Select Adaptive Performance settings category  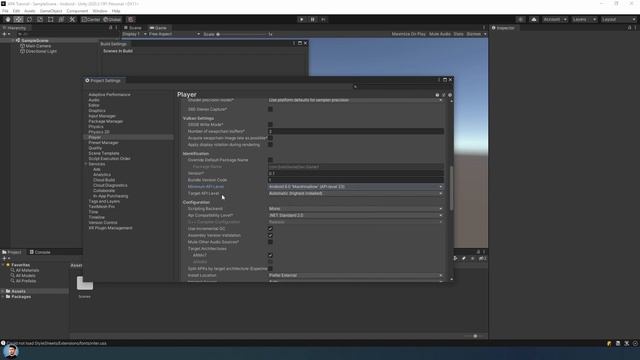pos(109,95)
